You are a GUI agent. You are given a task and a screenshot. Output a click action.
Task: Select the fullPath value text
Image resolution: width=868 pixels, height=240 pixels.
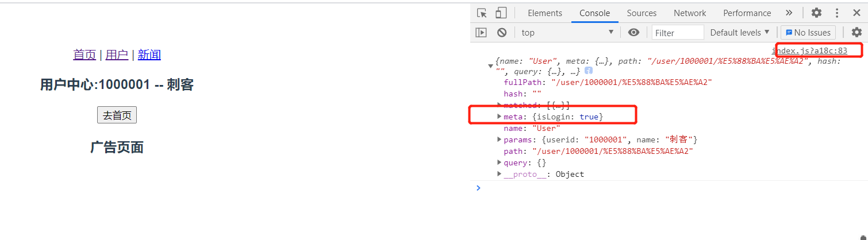coord(632,82)
